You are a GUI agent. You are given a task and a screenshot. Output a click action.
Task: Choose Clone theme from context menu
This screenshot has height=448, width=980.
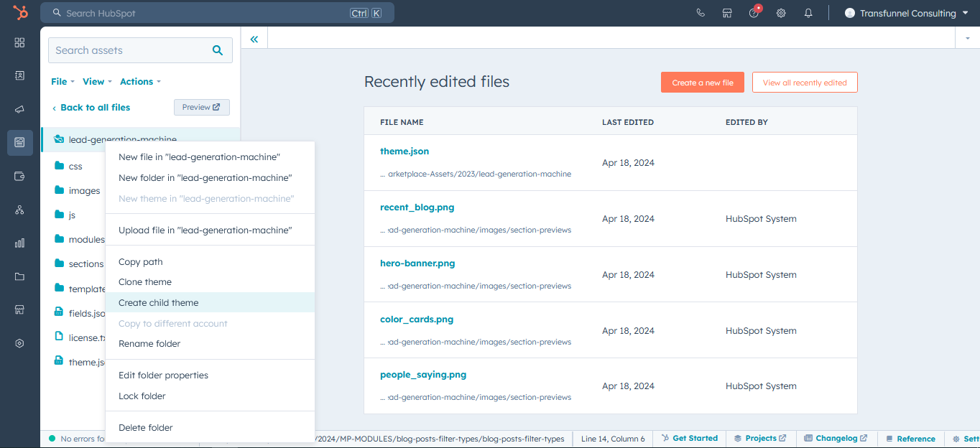coord(145,282)
